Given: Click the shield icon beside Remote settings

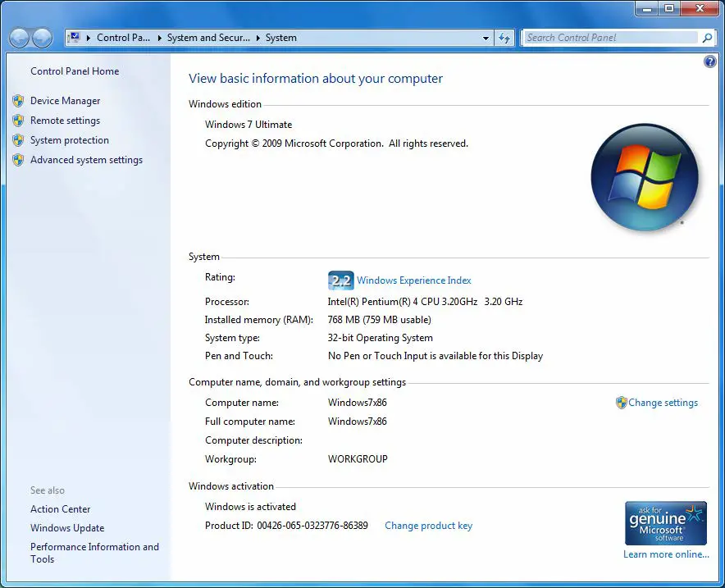Looking at the screenshot, I should click(19, 121).
